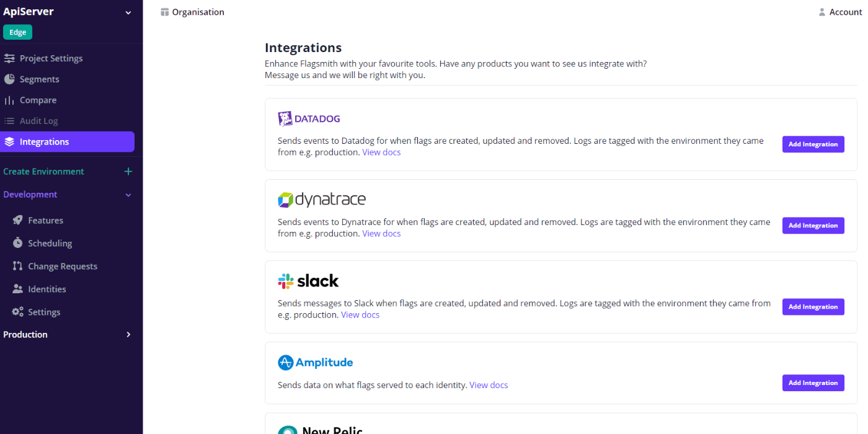Click the Change Requests branch icon

coord(17,266)
